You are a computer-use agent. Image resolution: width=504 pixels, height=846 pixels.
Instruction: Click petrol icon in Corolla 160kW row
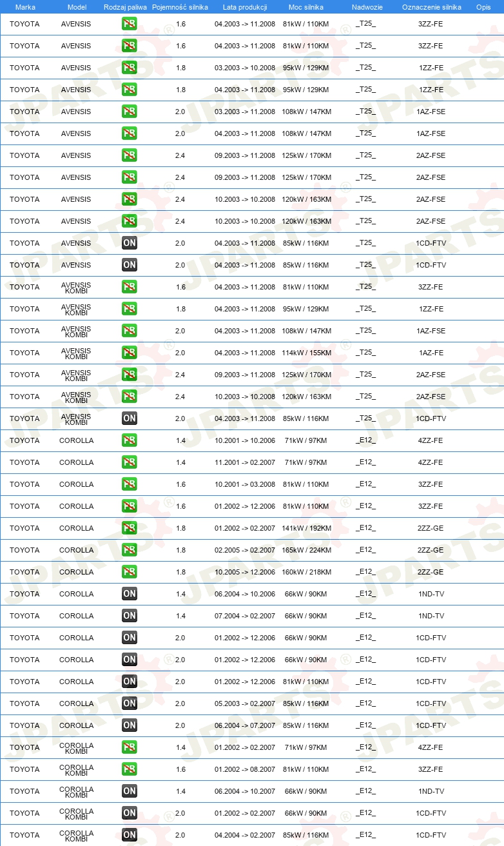(130, 572)
